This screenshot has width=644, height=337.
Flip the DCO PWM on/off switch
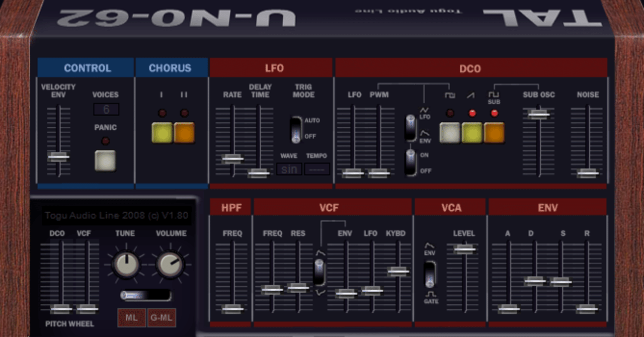tap(411, 163)
